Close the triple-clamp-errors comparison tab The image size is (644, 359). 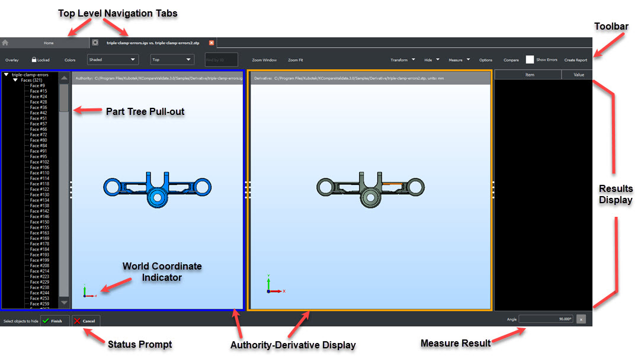coord(212,43)
